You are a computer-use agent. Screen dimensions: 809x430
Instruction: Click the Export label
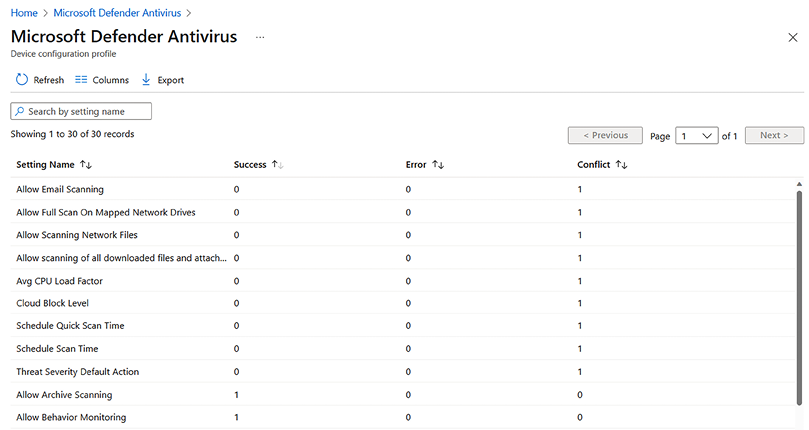171,80
